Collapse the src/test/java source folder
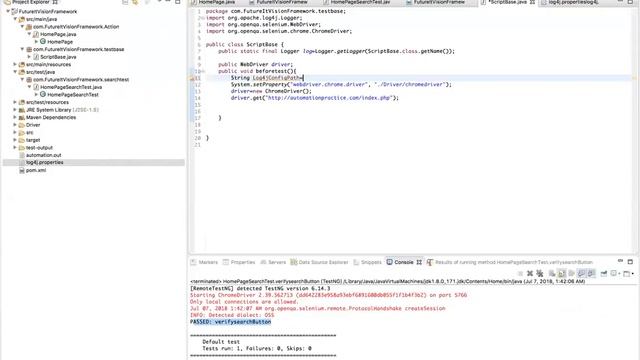 (16, 72)
